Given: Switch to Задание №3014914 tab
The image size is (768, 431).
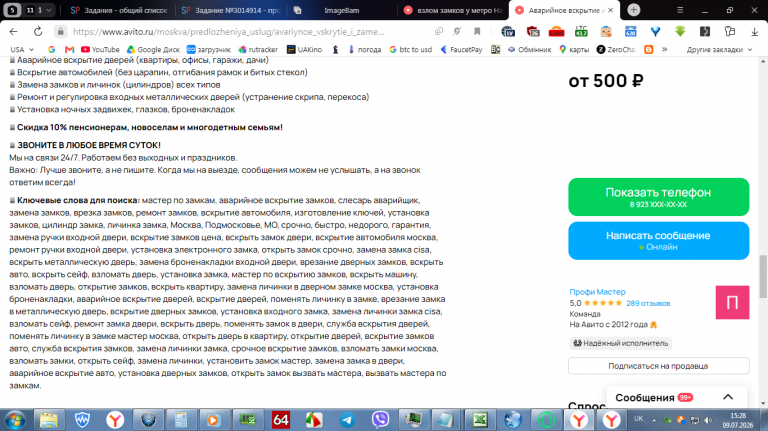Looking at the screenshot, I should (230, 10).
